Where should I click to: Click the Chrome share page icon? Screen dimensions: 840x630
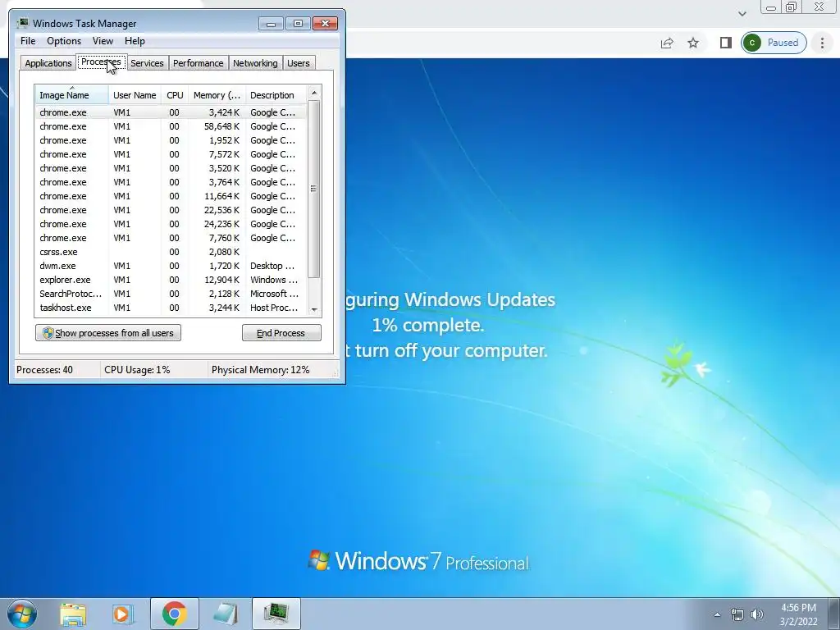pos(667,43)
